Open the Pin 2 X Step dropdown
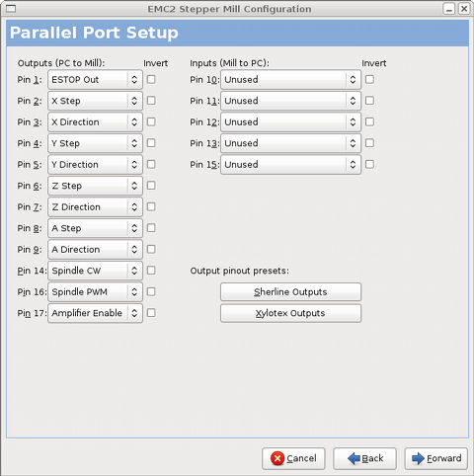The height and width of the screenshot is (476, 474). (95, 101)
